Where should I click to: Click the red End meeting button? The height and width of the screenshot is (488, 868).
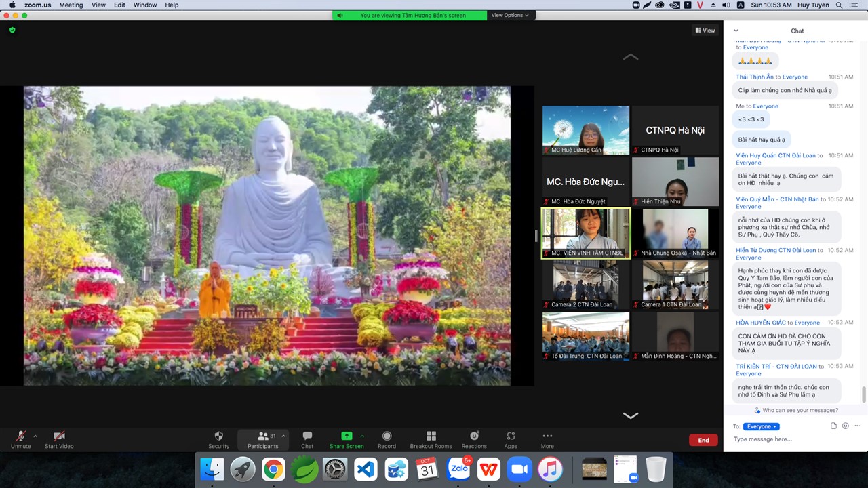pyautogui.click(x=703, y=440)
